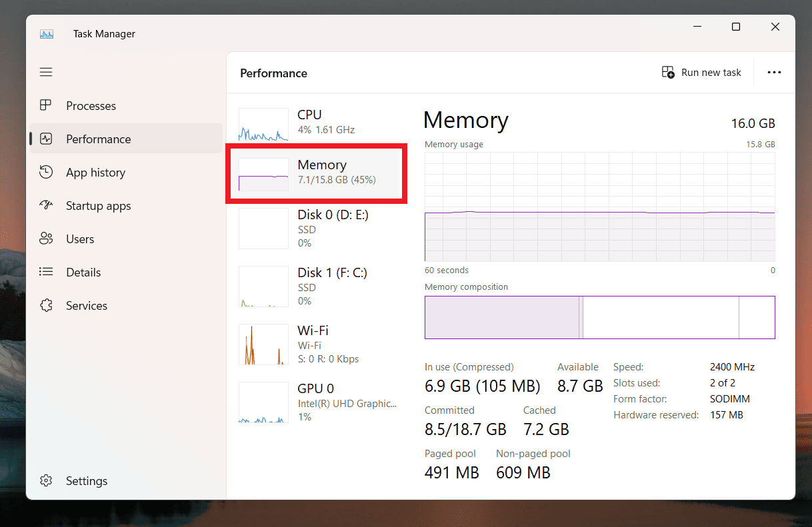This screenshot has width=812, height=527.
Task: Click the Settings gear icon
Action: [46, 480]
